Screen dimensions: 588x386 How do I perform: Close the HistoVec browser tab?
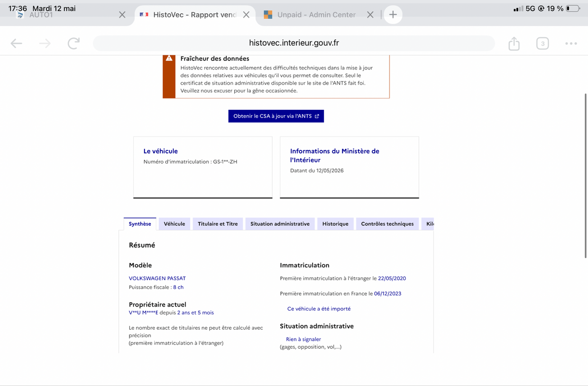(246, 15)
